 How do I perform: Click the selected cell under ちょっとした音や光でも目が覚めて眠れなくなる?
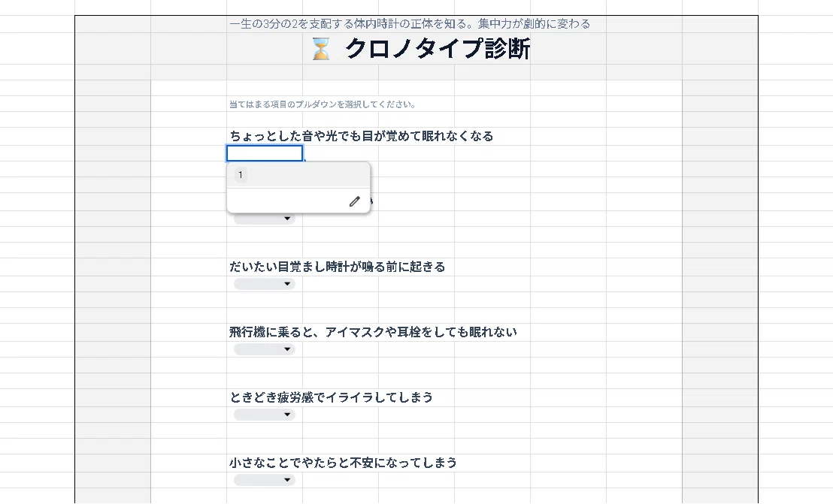coord(265,153)
